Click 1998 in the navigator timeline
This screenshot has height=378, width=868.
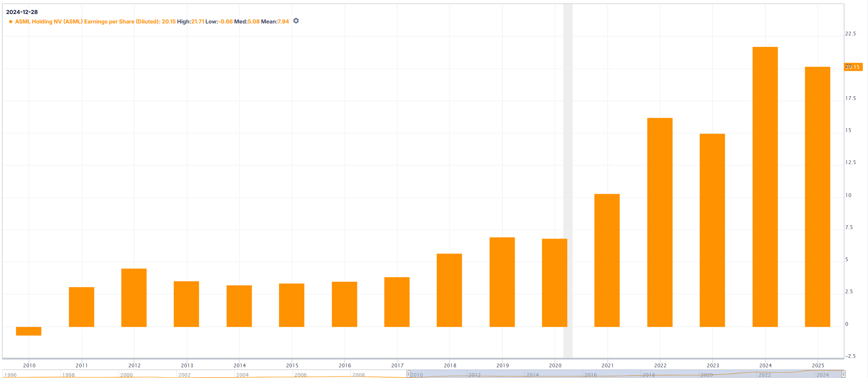69,375
